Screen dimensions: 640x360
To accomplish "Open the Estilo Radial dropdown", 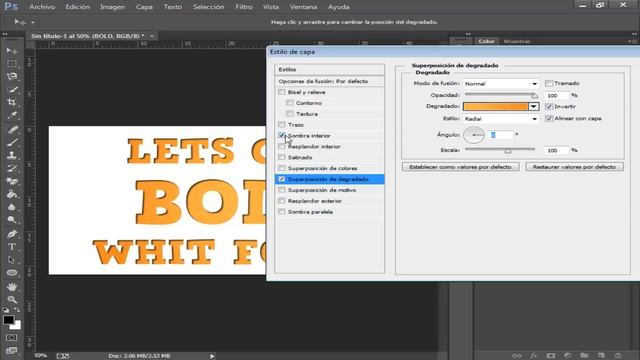I will coord(501,119).
